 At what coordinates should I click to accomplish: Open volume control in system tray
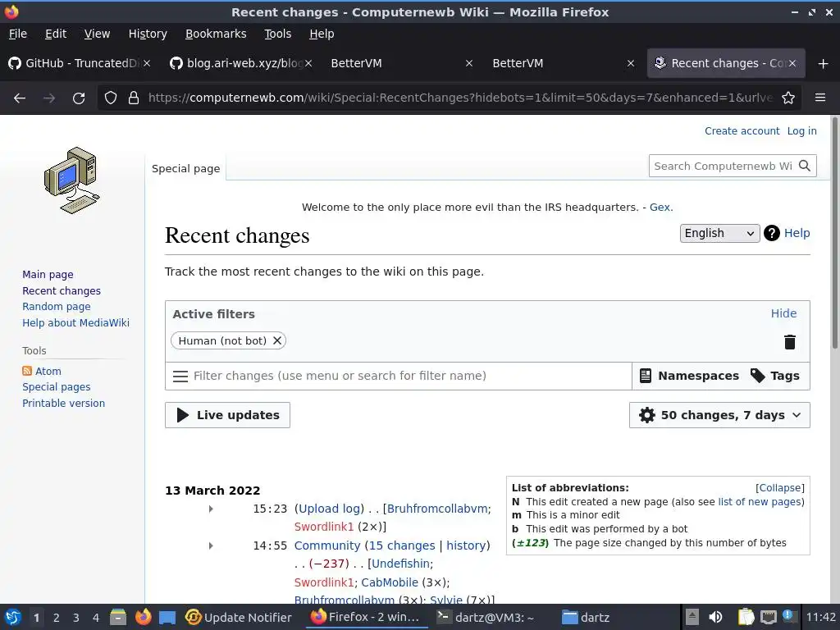pos(715,617)
